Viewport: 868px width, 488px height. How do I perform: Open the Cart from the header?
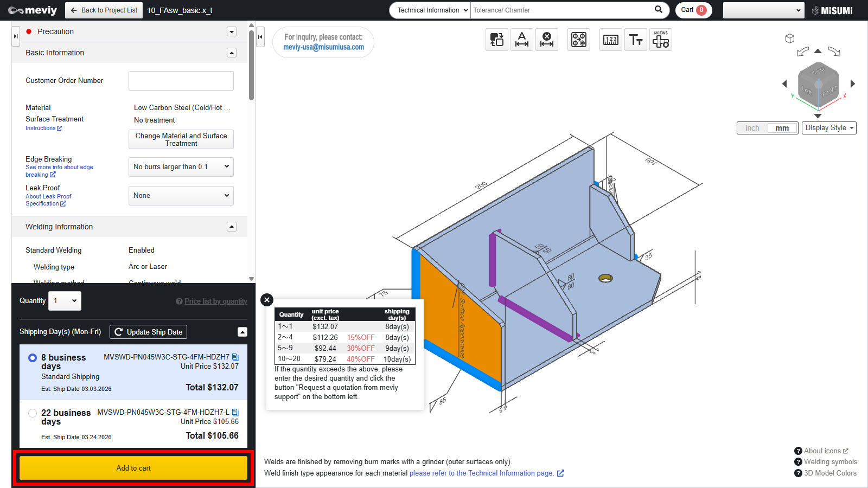[693, 10]
